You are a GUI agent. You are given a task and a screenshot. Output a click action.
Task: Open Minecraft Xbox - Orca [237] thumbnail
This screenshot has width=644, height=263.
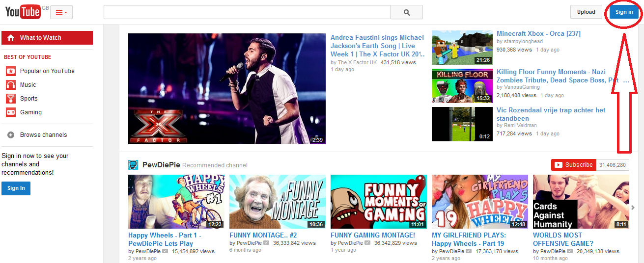click(462, 48)
